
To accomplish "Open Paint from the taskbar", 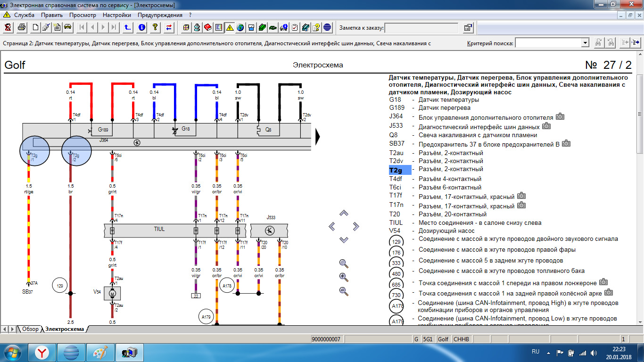I will click(100, 352).
